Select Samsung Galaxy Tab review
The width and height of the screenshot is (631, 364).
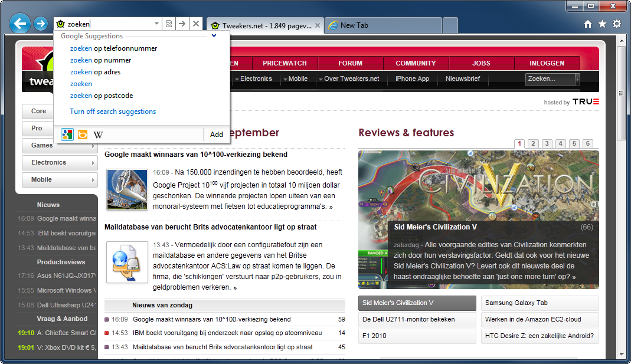(540, 303)
